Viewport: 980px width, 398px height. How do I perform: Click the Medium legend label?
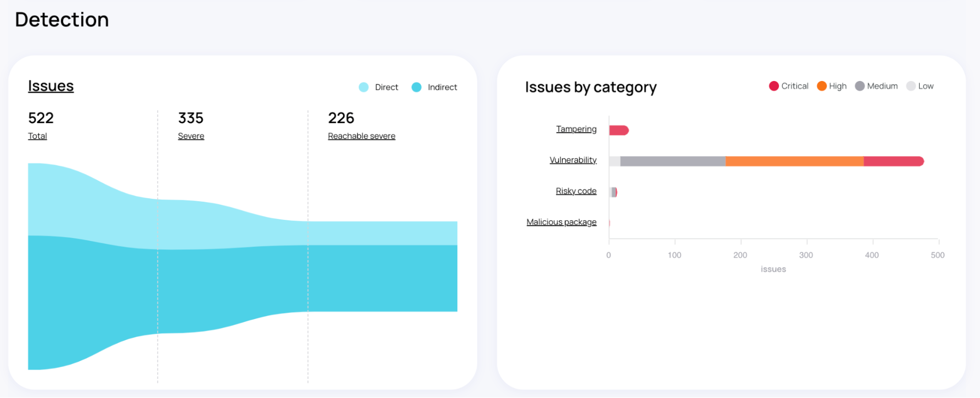(x=882, y=86)
